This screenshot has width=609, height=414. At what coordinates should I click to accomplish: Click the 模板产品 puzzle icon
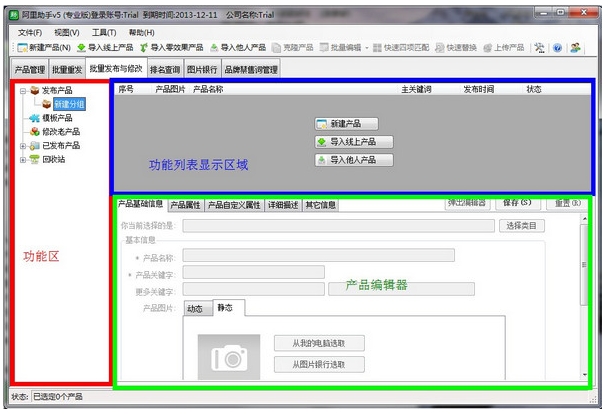35,118
